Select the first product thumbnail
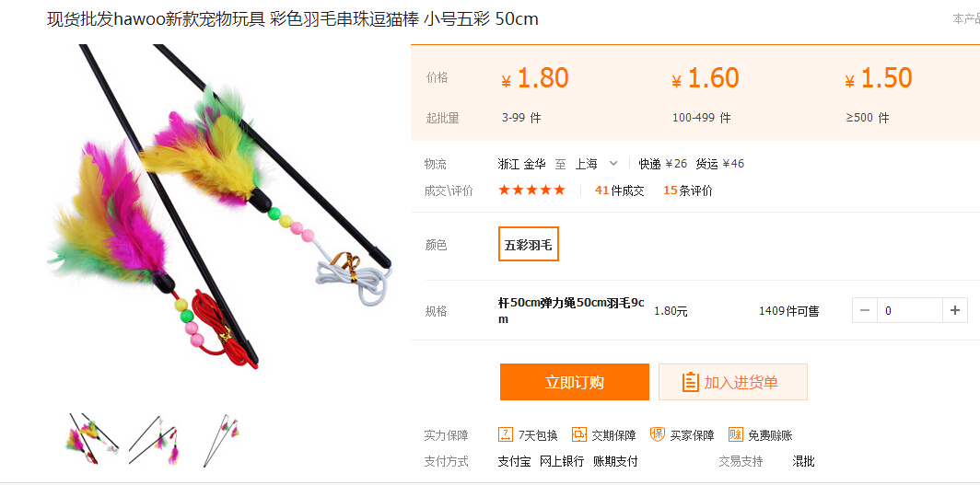The image size is (980, 485). [92, 439]
